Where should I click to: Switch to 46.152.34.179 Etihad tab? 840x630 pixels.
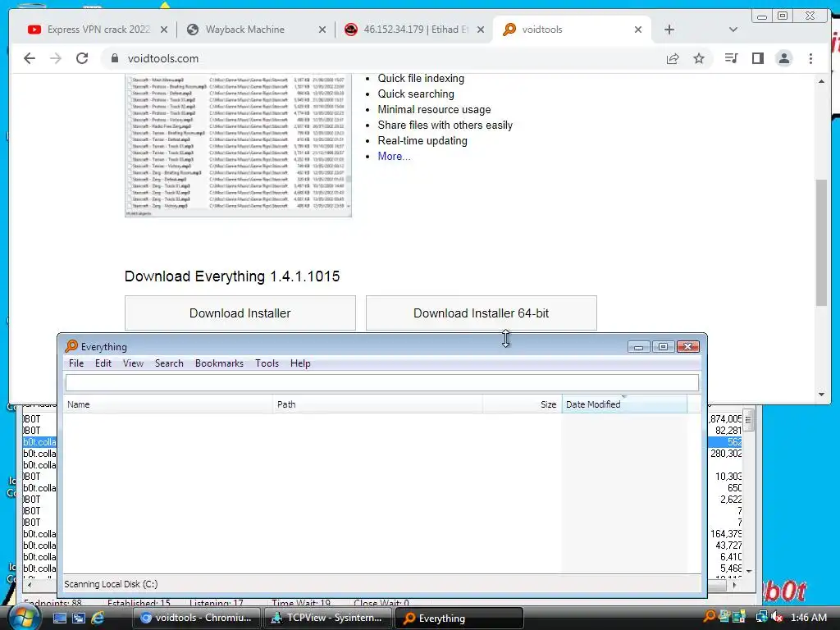415,30
